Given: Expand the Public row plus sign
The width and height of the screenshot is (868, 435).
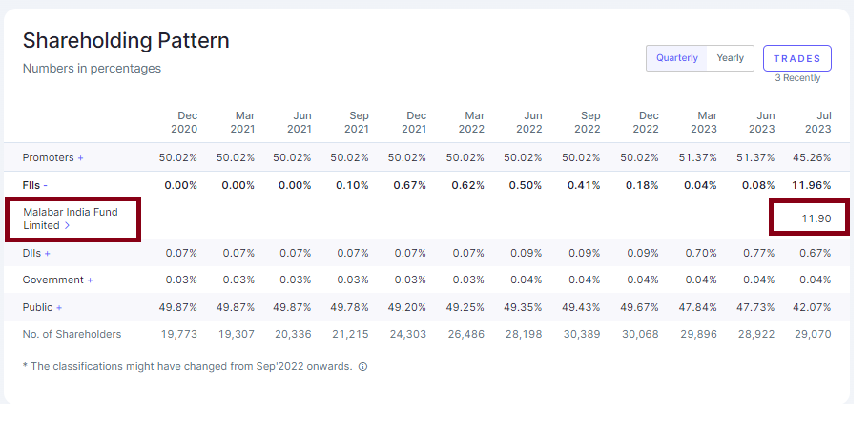Looking at the screenshot, I should tap(59, 308).
